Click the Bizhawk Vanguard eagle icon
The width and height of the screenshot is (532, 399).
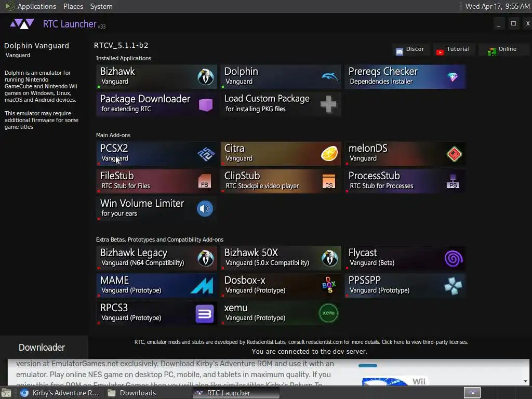pos(205,77)
